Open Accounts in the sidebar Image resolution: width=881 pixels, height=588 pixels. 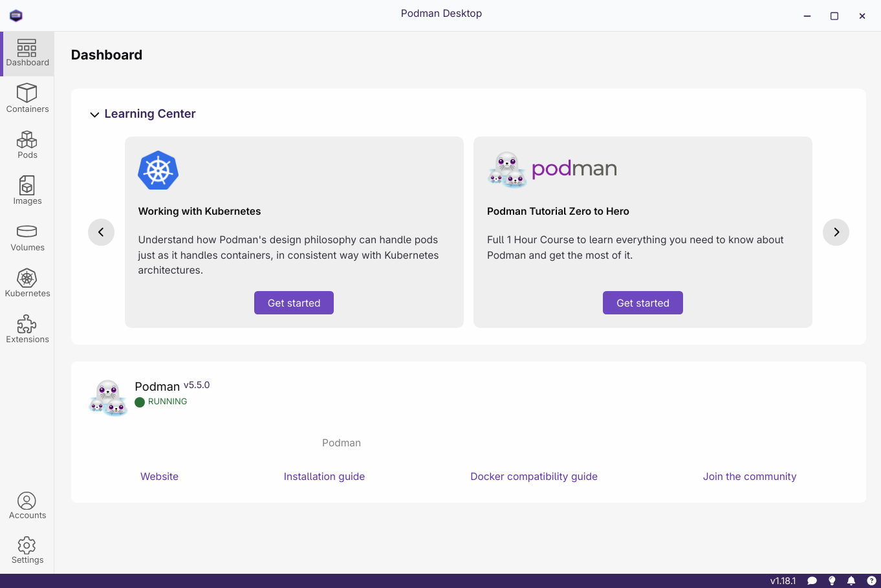click(x=27, y=505)
